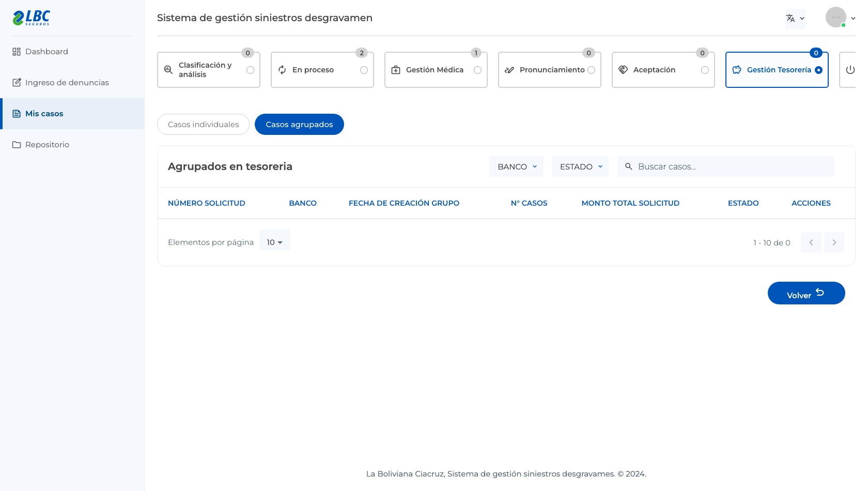Viewport: 868px width, 491px height.
Task: Expand the elements per page selector
Action: pyautogui.click(x=275, y=242)
